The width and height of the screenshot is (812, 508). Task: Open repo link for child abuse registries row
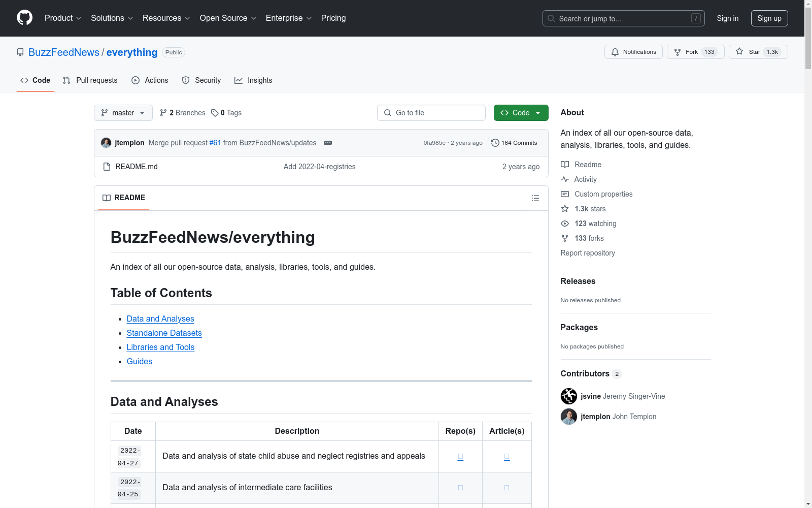click(x=460, y=457)
